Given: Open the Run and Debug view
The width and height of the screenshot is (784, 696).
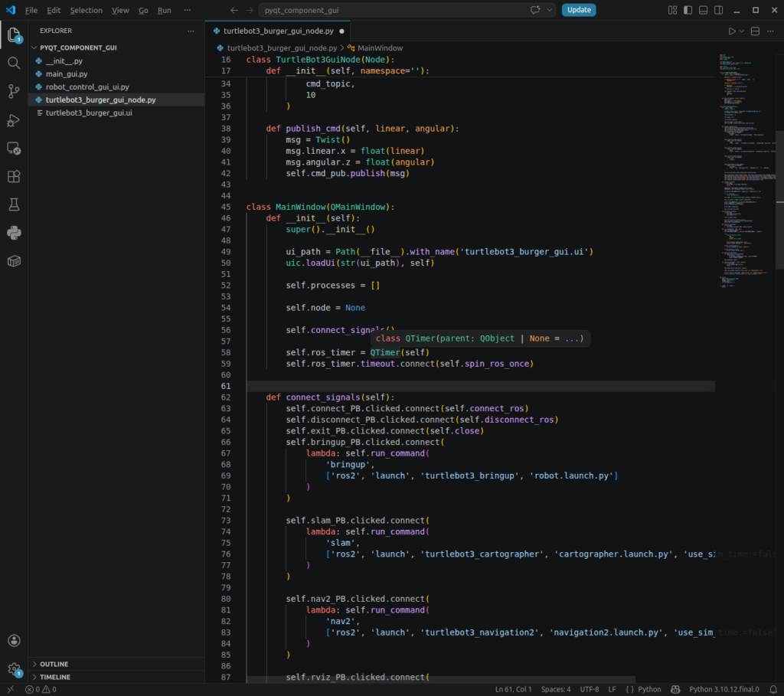Looking at the screenshot, I should [x=14, y=120].
